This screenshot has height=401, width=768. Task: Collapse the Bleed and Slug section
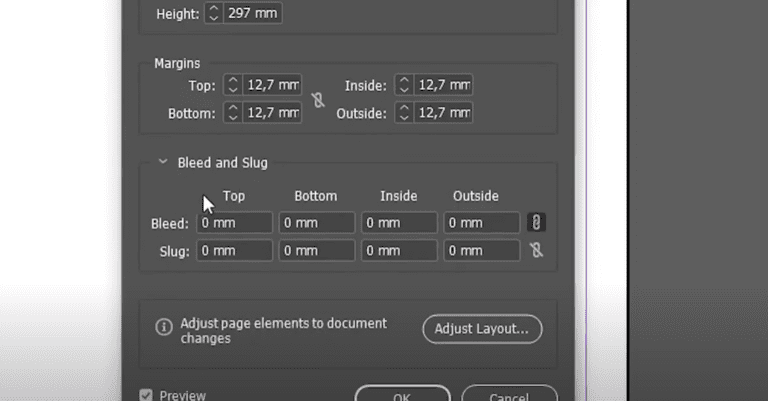[162, 163]
